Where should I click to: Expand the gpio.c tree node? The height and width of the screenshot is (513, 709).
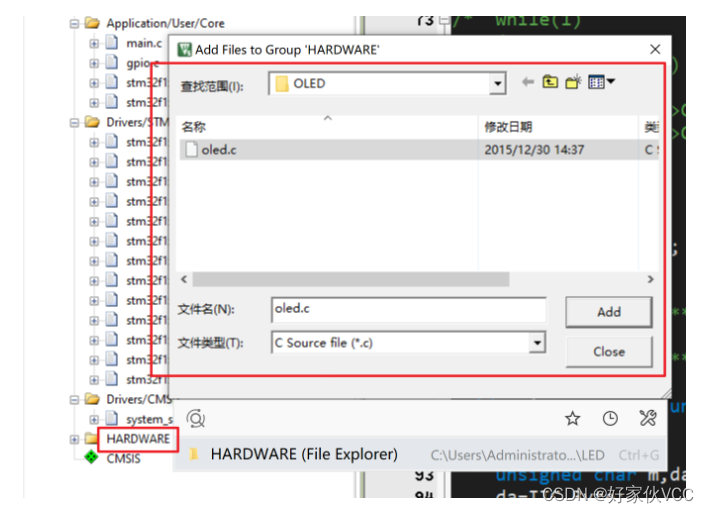pyautogui.click(x=94, y=63)
